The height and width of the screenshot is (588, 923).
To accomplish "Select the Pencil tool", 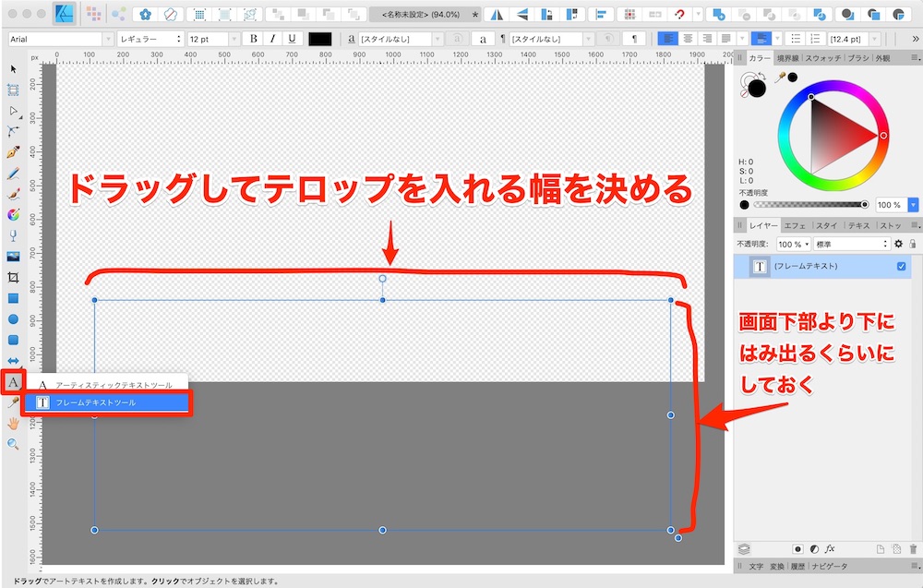I will 13,173.
